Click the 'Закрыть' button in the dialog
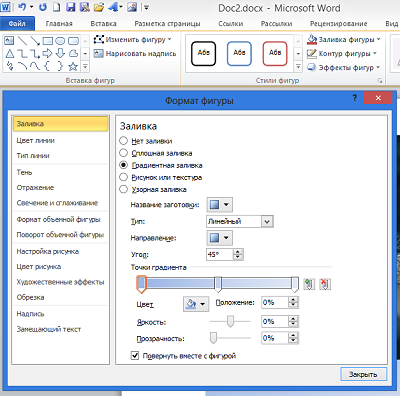Viewport: 400px width, 396px height. click(x=363, y=374)
